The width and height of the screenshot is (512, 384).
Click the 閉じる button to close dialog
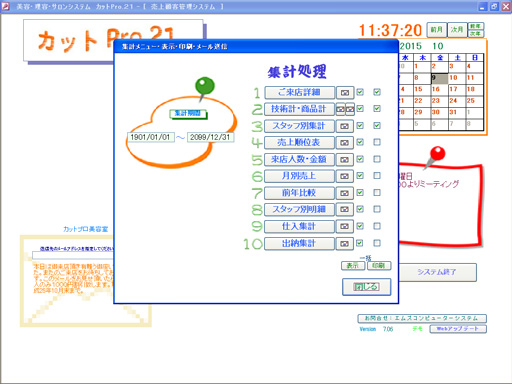[x=366, y=287]
